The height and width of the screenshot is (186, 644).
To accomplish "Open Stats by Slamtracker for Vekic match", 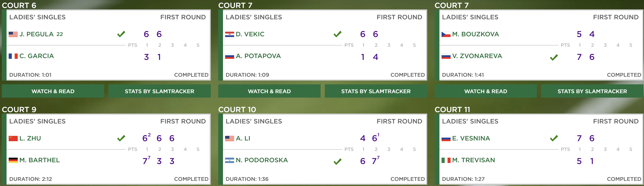I will [x=376, y=91].
